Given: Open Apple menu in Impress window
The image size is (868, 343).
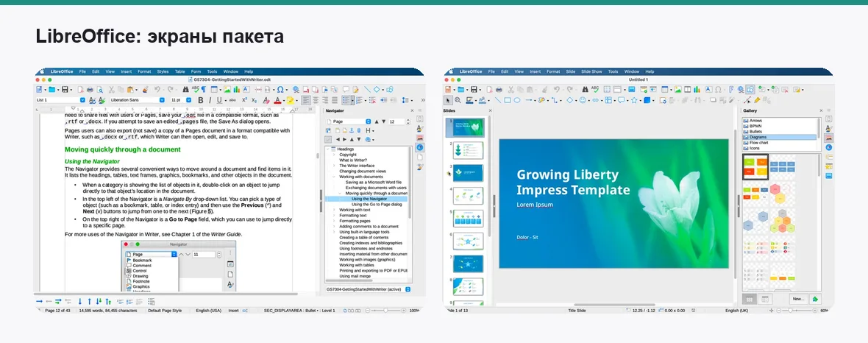Looking at the screenshot, I should point(451,71).
